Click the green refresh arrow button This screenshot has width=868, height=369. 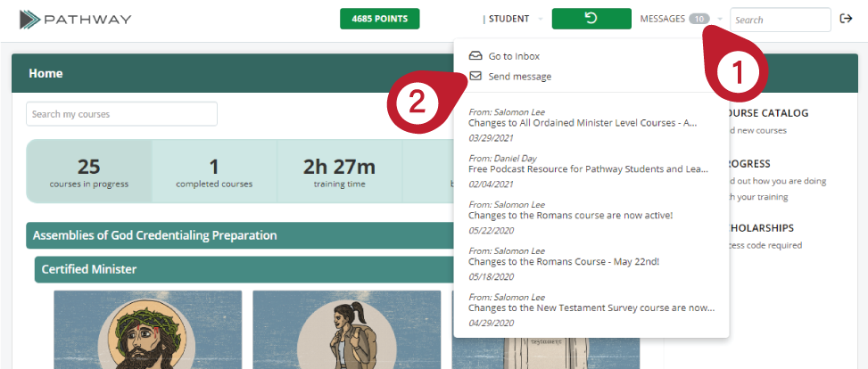590,19
